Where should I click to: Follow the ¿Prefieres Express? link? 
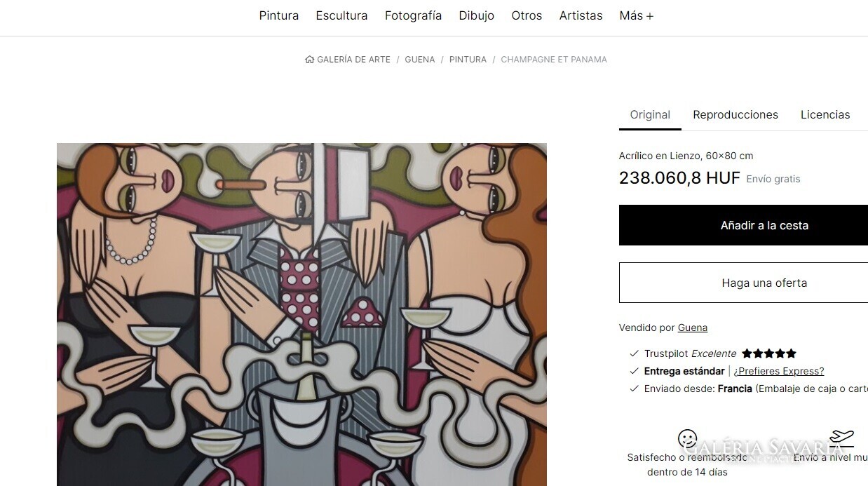point(779,371)
